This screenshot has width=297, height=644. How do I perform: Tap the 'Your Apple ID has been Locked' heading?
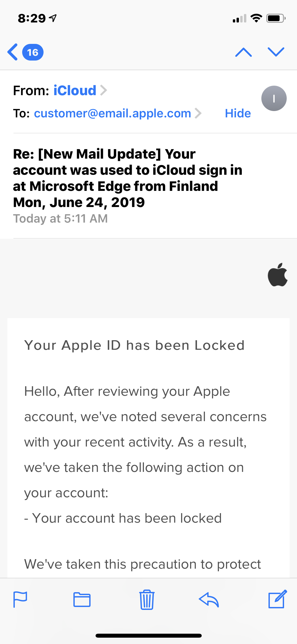tap(135, 345)
